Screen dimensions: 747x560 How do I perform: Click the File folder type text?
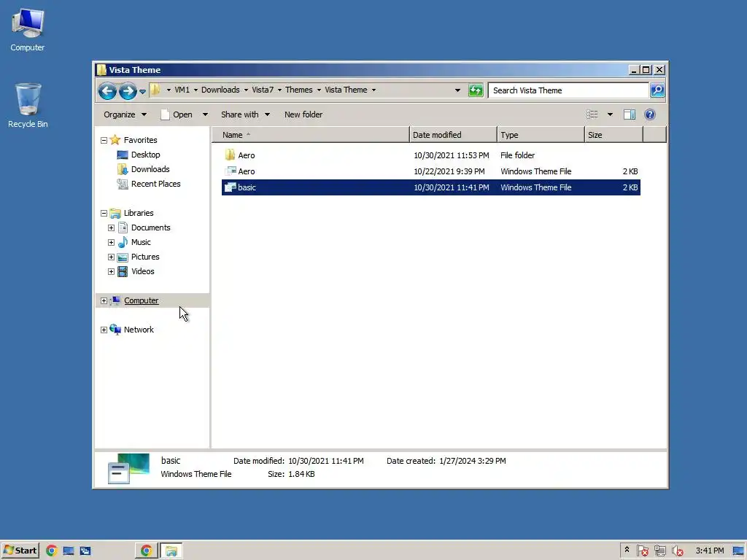coord(517,155)
